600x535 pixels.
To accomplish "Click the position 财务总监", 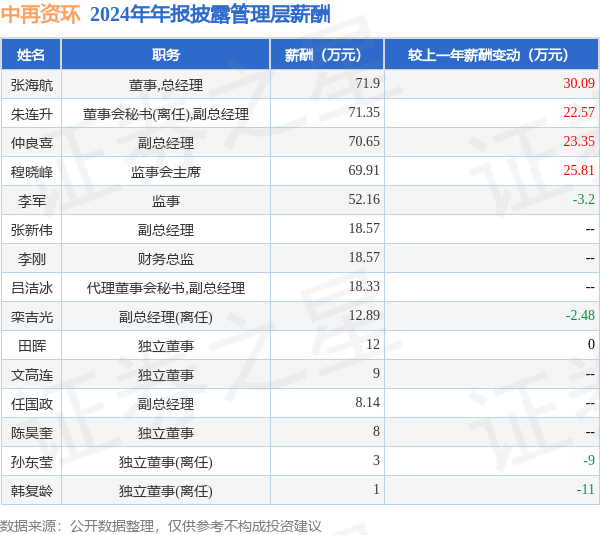I will point(166,259).
